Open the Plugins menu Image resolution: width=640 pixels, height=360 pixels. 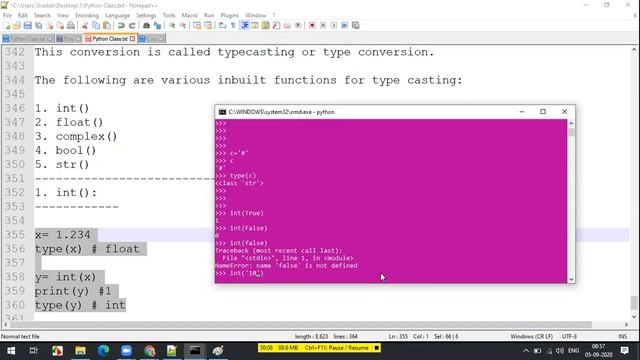[229, 16]
